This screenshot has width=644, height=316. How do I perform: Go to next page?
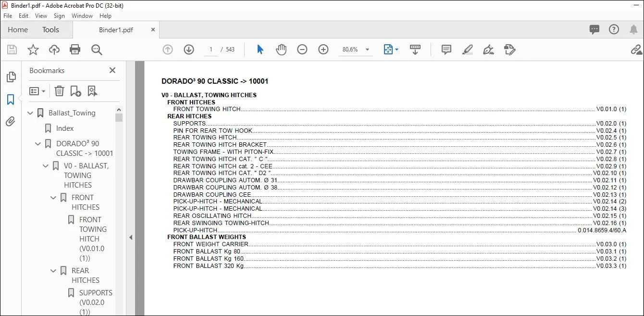point(189,50)
